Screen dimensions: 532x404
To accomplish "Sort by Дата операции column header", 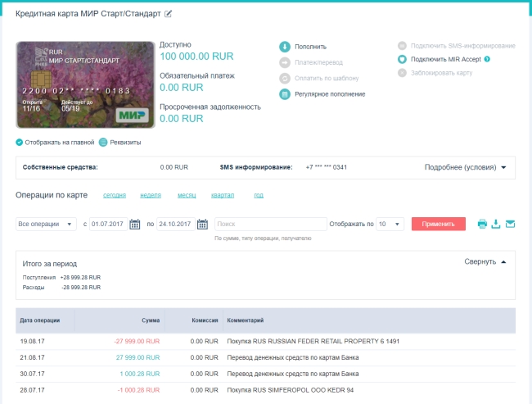I will pos(40,320).
